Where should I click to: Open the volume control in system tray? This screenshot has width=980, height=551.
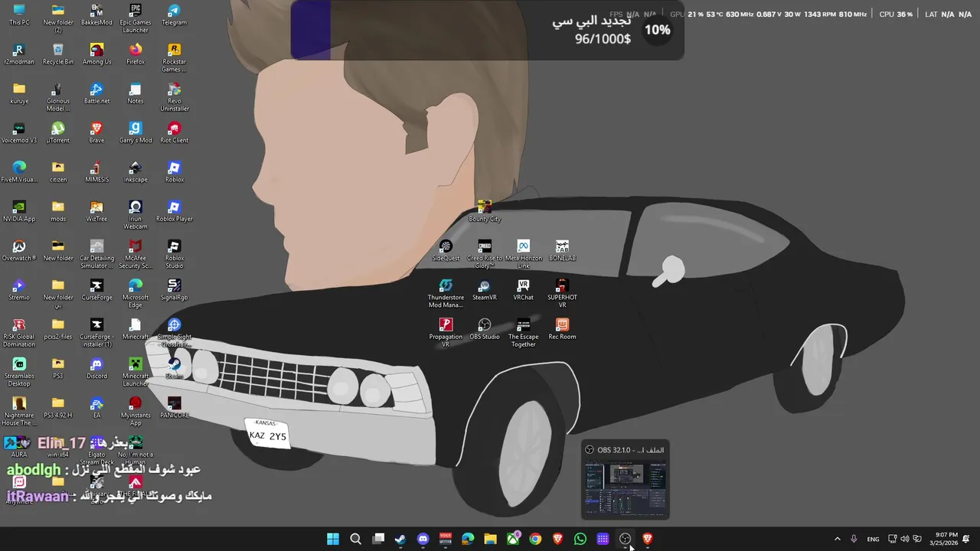(x=904, y=539)
